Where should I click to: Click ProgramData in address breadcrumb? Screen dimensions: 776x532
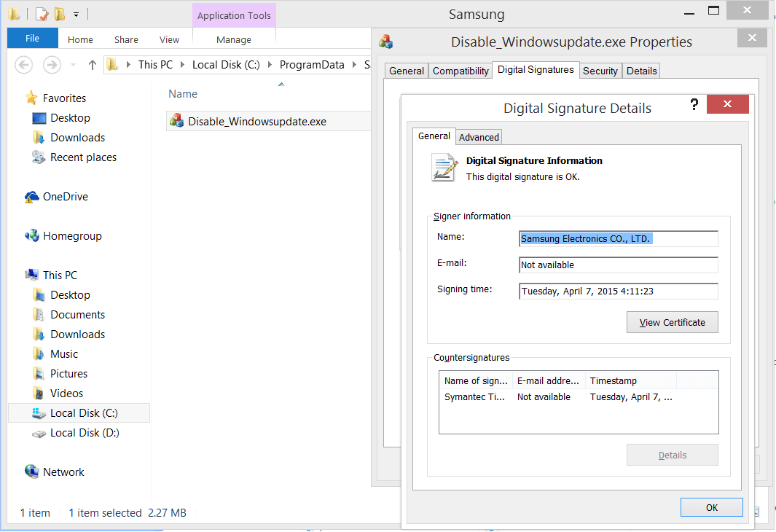coord(312,65)
